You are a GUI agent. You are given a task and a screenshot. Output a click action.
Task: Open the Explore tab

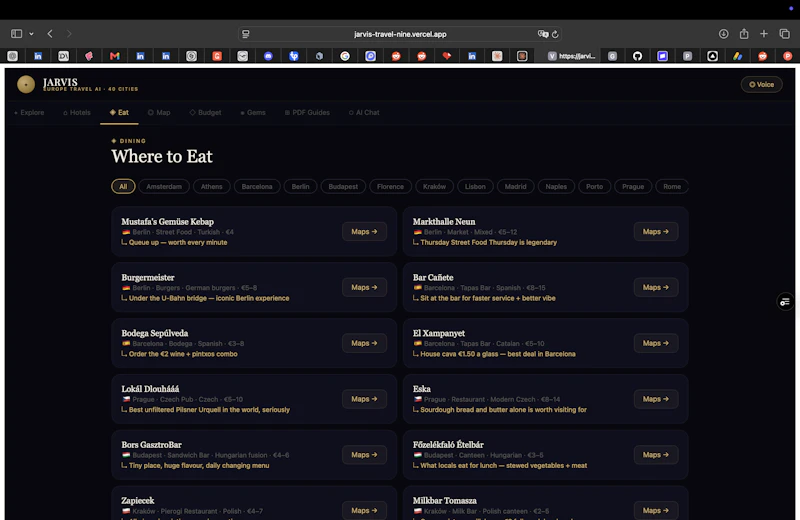coord(29,112)
